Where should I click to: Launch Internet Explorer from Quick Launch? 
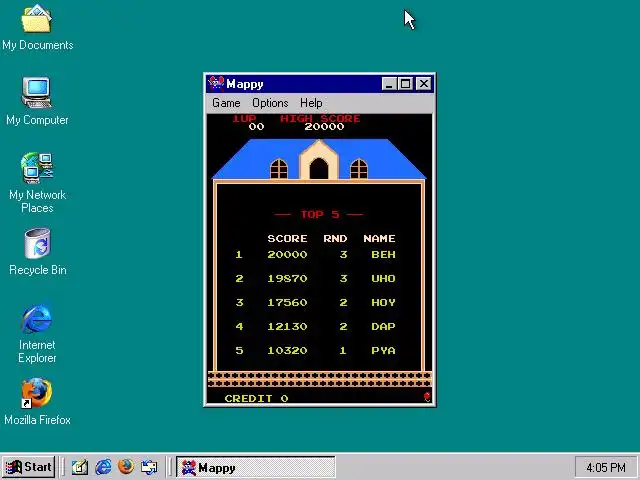[x=103, y=467]
